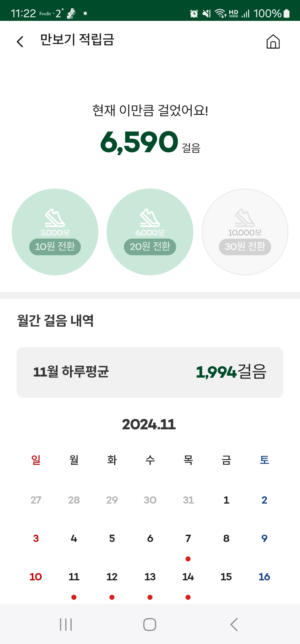
Task: Open recent apps from navigation bar
Action: pyautogui.click(x=66, y=625)
